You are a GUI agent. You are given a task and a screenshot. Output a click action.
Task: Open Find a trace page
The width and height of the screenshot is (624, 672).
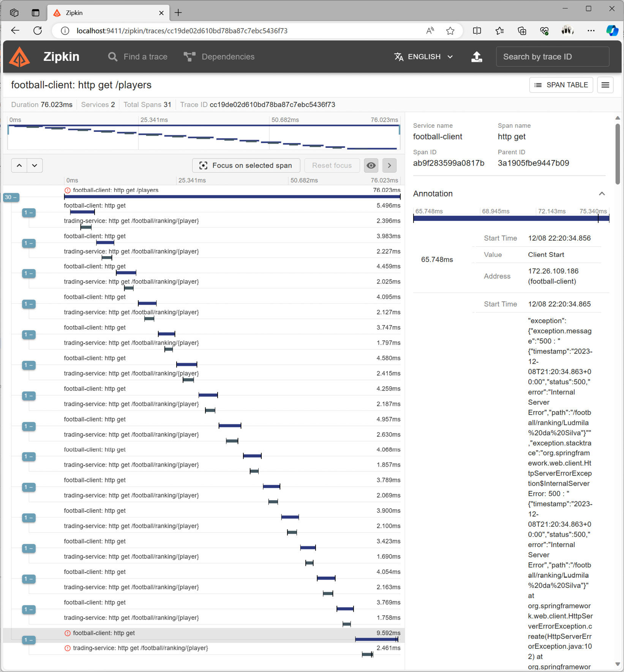(x=137, y=57)
